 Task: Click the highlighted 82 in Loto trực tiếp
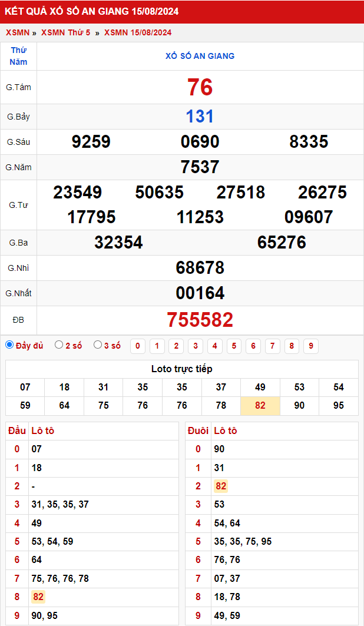[260, 406]
